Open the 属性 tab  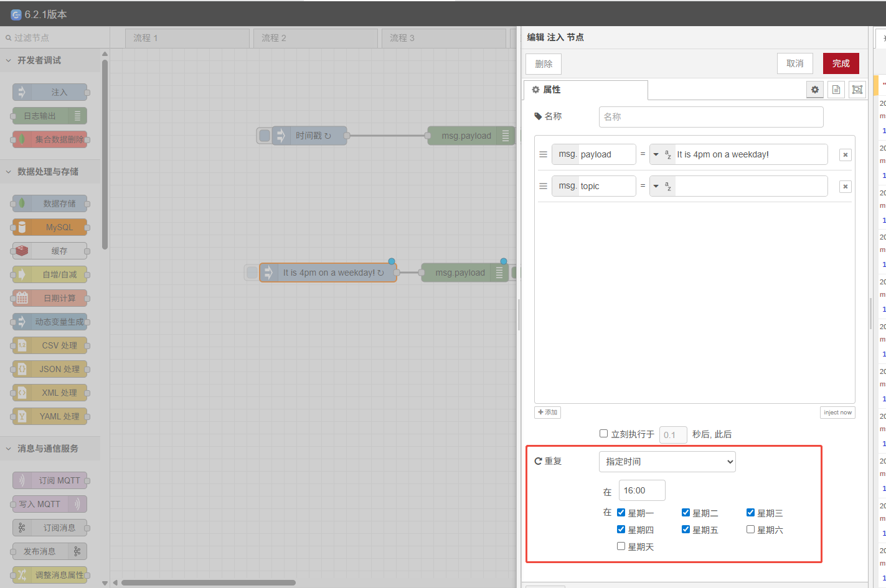click(x=585, y=90)
